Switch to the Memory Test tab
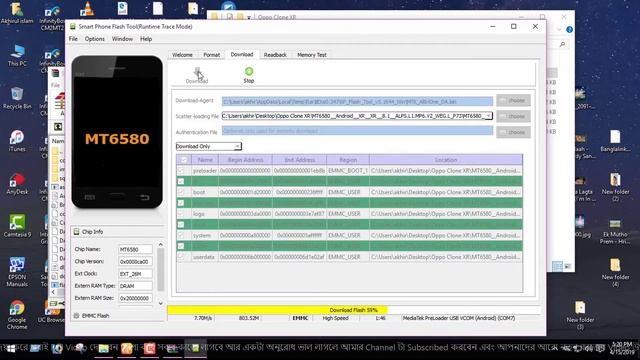The image size is (640, 360). coord(312,55)
